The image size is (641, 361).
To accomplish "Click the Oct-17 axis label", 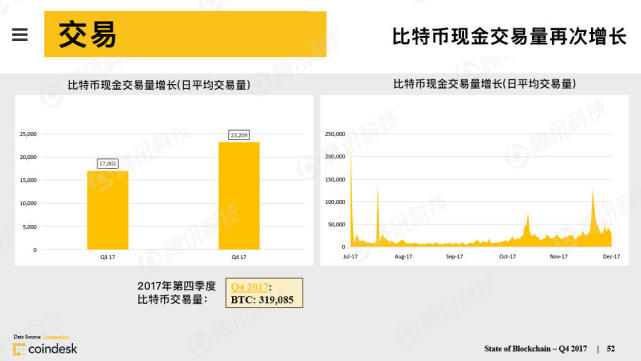I will tap(507, 257).
